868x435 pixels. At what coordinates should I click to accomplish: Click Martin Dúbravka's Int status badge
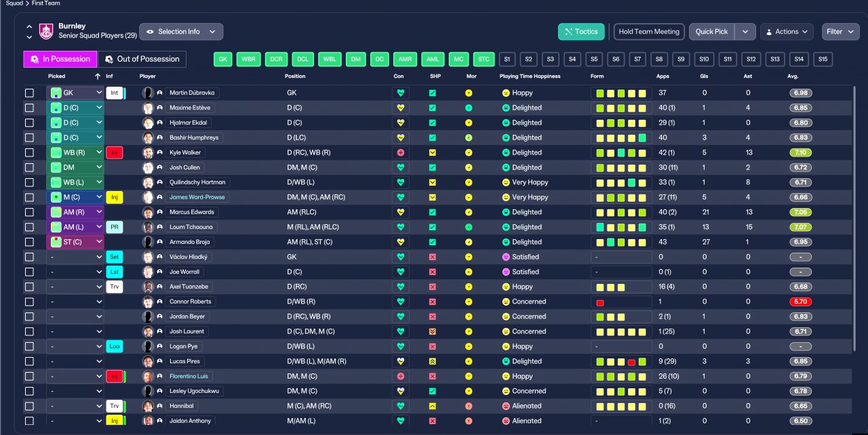pos(115,93)
